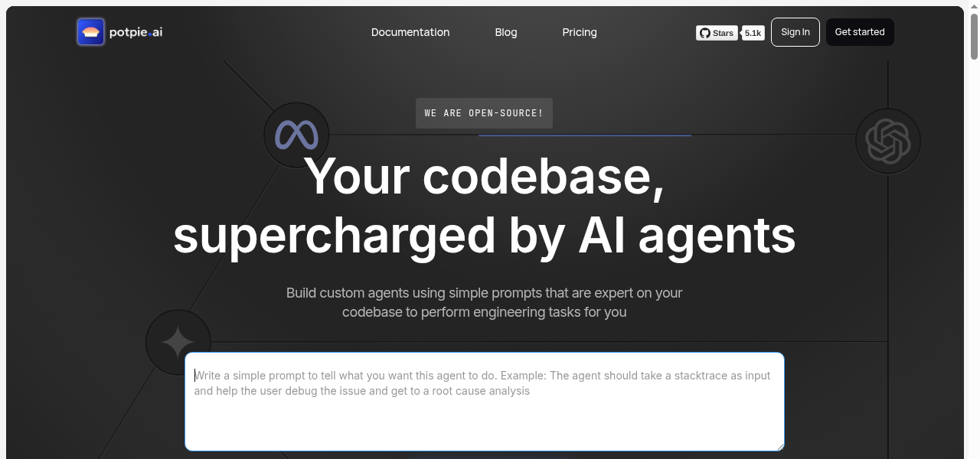
Task: Click the Meta logo icon
Action: [x=296, y=135]
